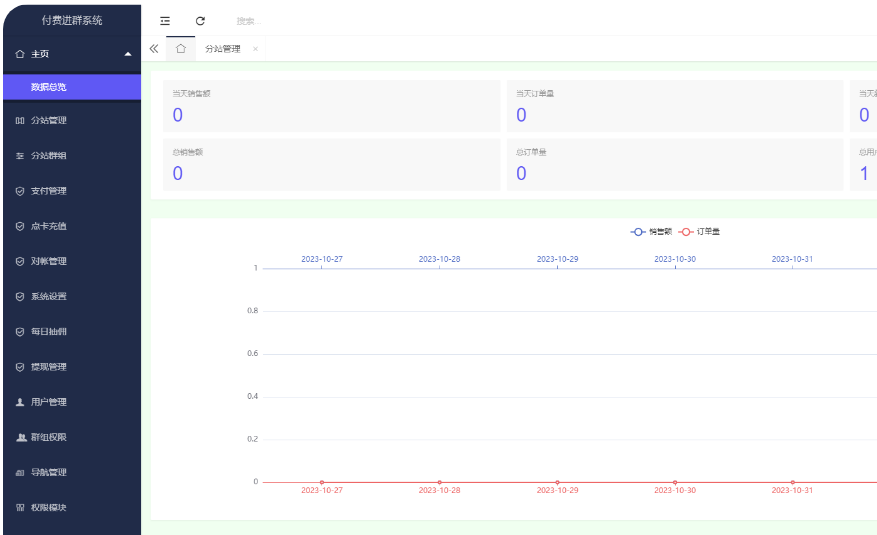Collapse the 主页 menu group arrow

127,54
